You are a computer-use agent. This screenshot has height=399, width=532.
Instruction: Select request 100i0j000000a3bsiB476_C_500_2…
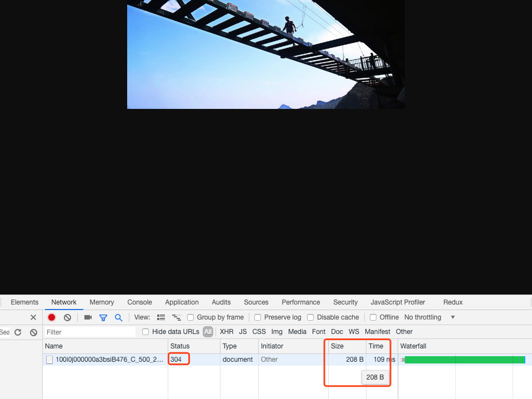point(109,360)
